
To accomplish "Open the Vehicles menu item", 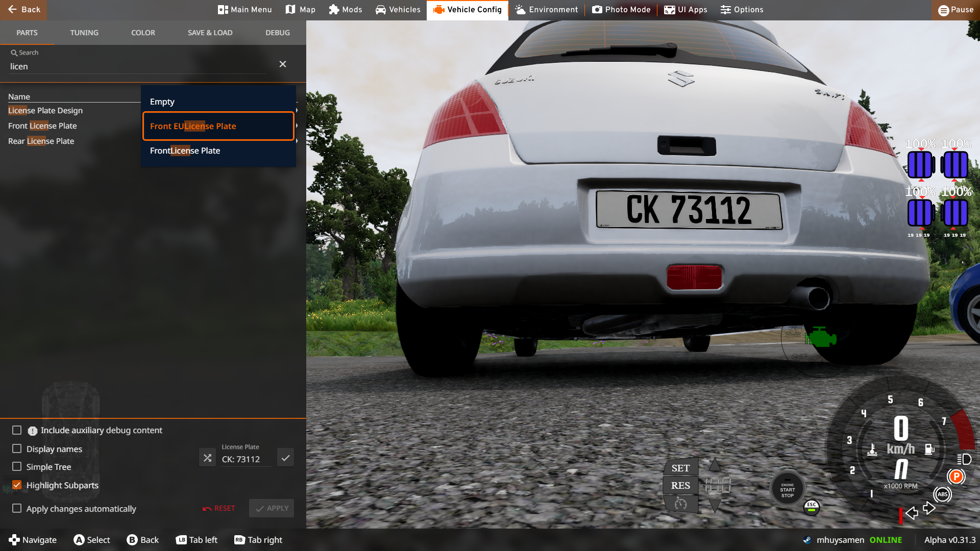I will pos(398,10).
